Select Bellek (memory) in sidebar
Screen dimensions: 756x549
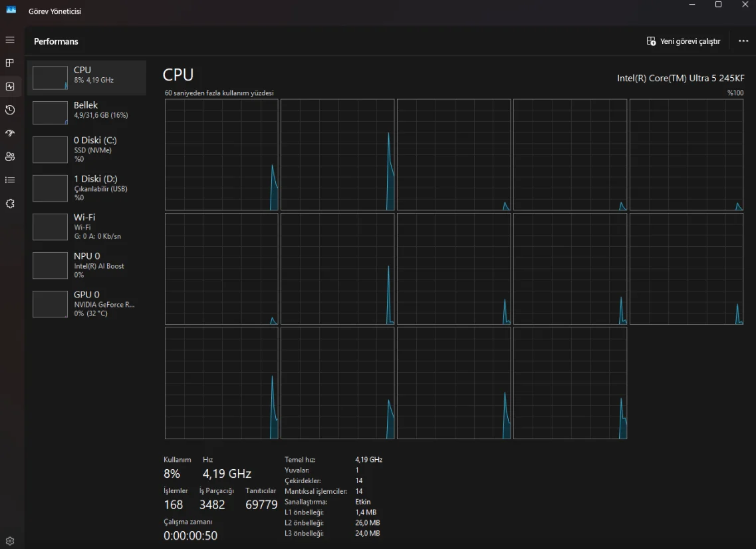87,112
